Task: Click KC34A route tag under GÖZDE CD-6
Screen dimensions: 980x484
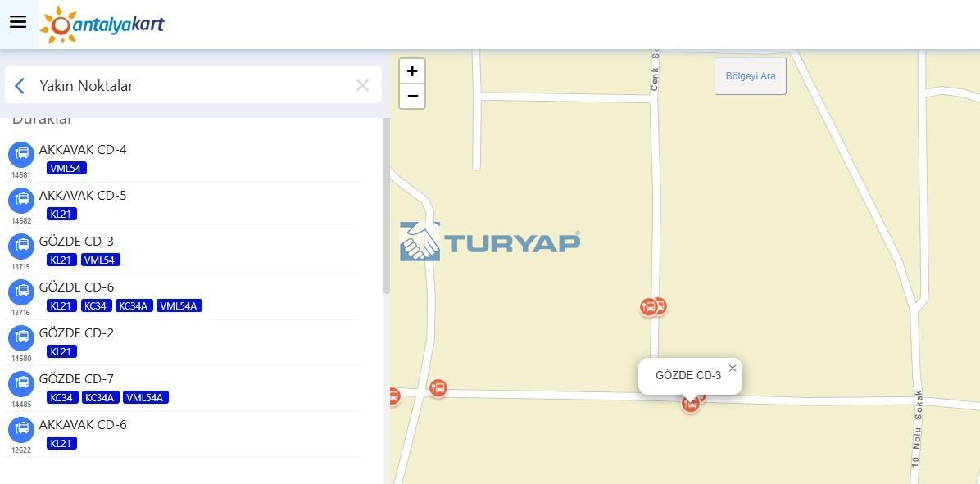Action: [134, 305]
